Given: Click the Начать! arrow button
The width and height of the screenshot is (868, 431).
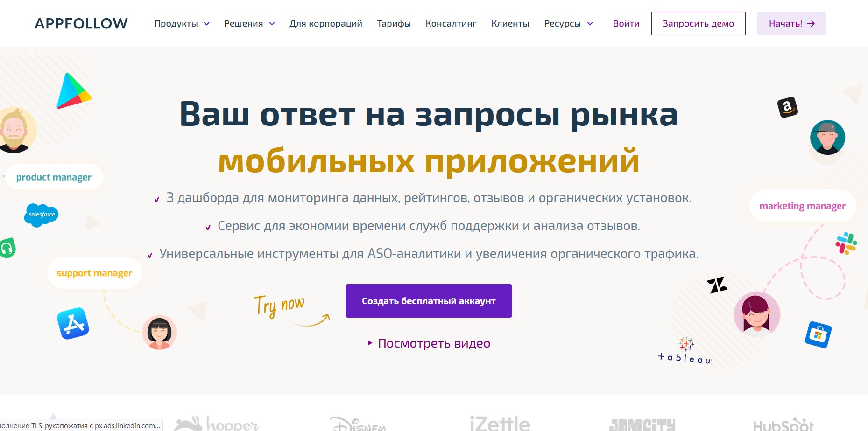Looking at the screenshot, I should 791,23.
